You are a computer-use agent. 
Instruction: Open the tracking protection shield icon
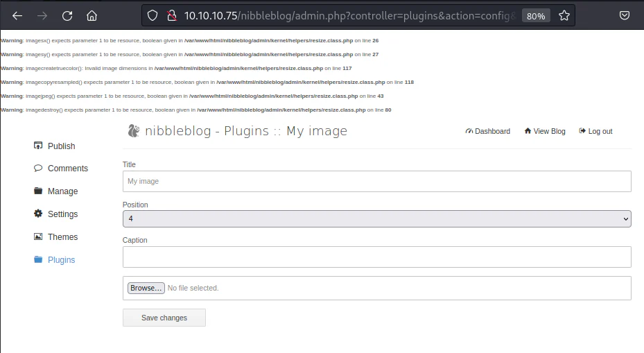tap(153, 16)
